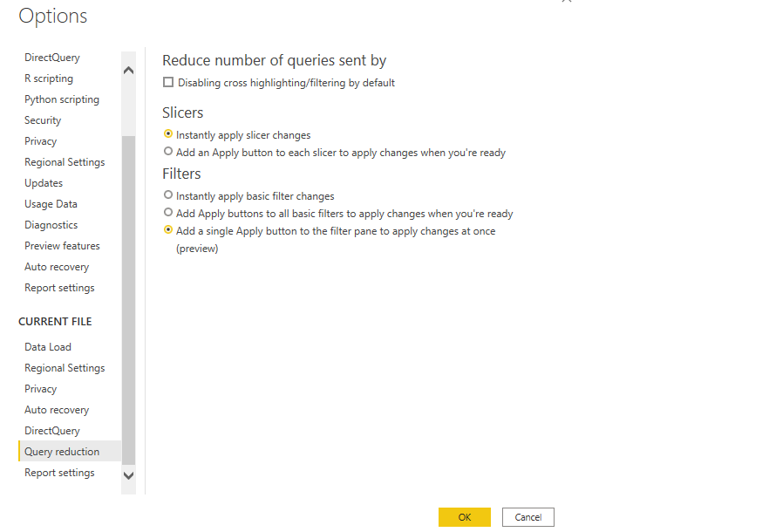Click the sidebar scroll-up arrow
769x532 pixels.
tap(128, 70)
